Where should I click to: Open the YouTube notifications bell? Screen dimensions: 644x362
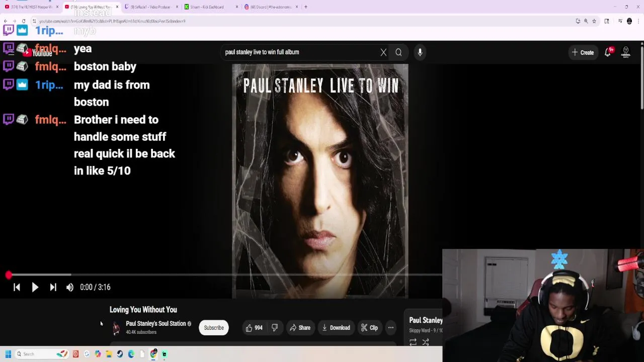click(608, 52)
